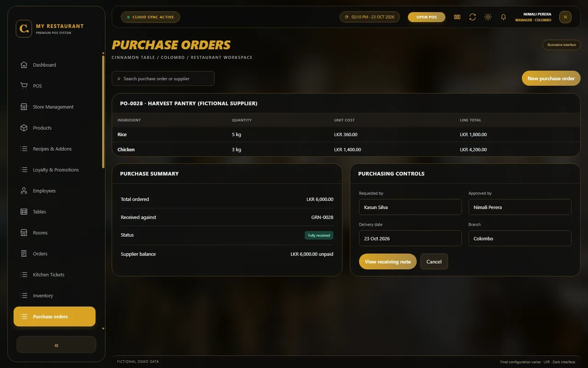Click the N user avatar

click(565, 17)
